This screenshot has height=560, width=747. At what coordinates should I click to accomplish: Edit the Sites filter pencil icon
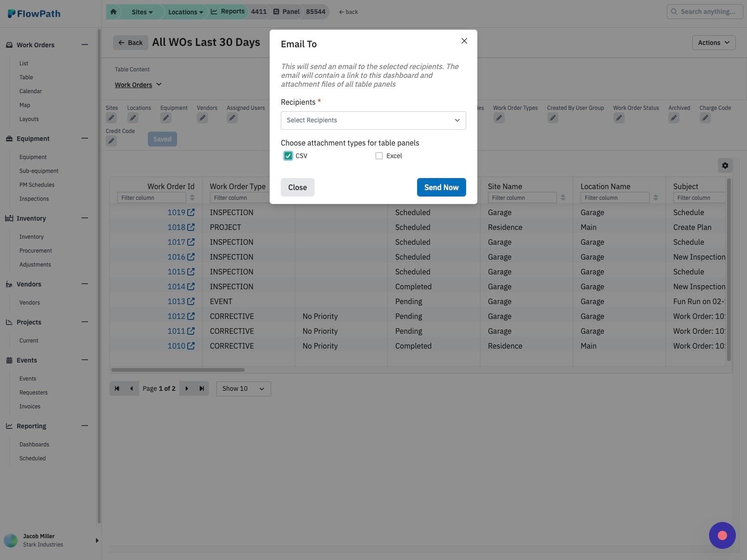(111, 118)
